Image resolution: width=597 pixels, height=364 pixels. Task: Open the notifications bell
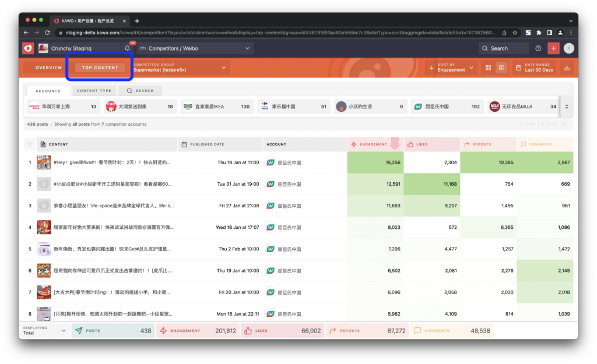pos(127,48)
